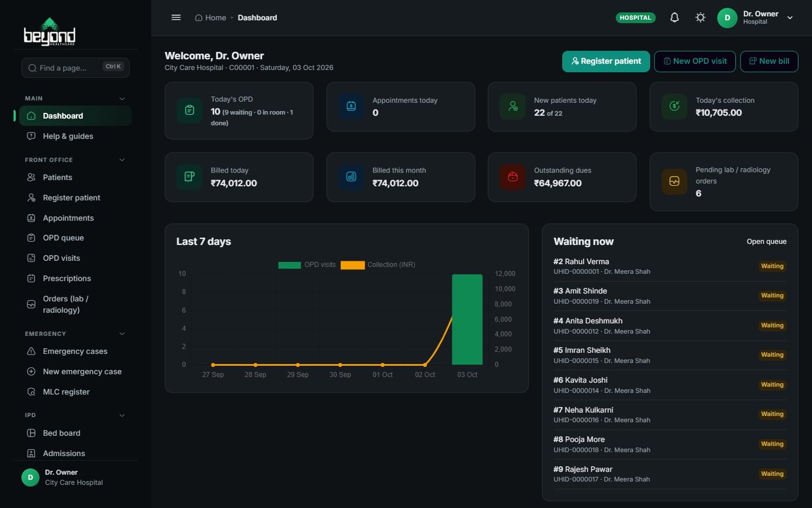Viewport: 812px width, 508px height.
Task: Open the Open queue link
Action: pos(766,242)
